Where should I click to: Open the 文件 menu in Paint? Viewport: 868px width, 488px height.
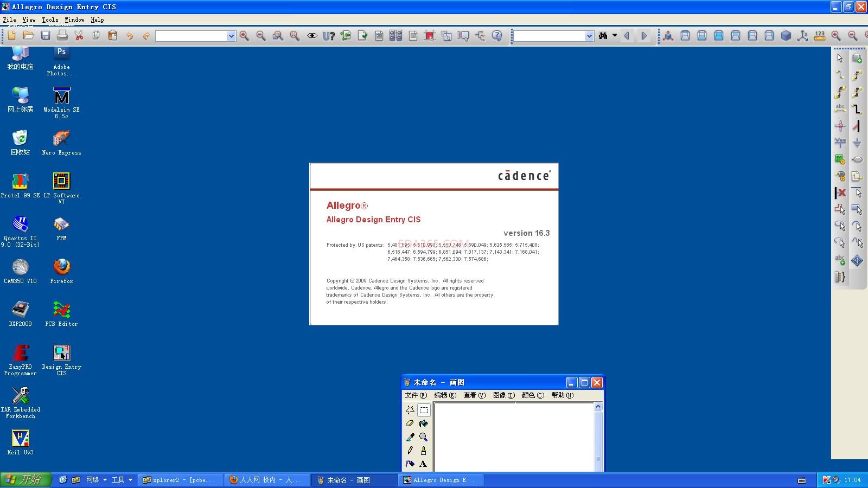416,395
